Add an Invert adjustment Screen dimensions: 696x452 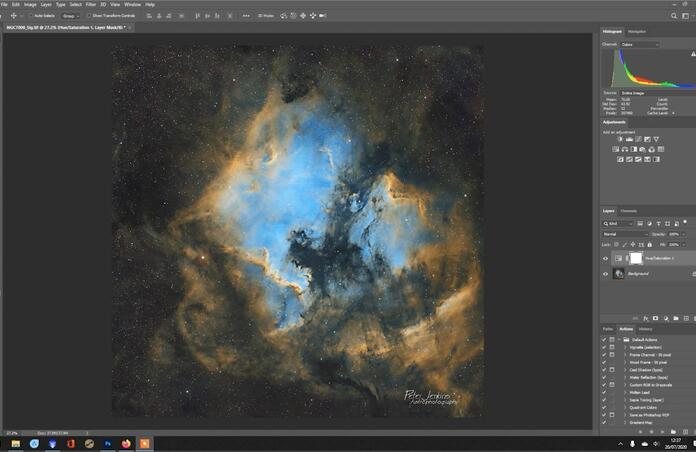[620, 159]
